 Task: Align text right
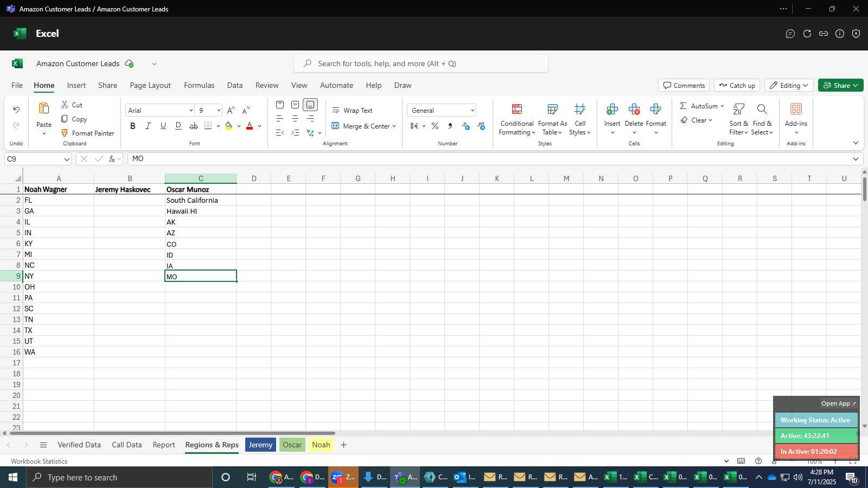point(310,119)
